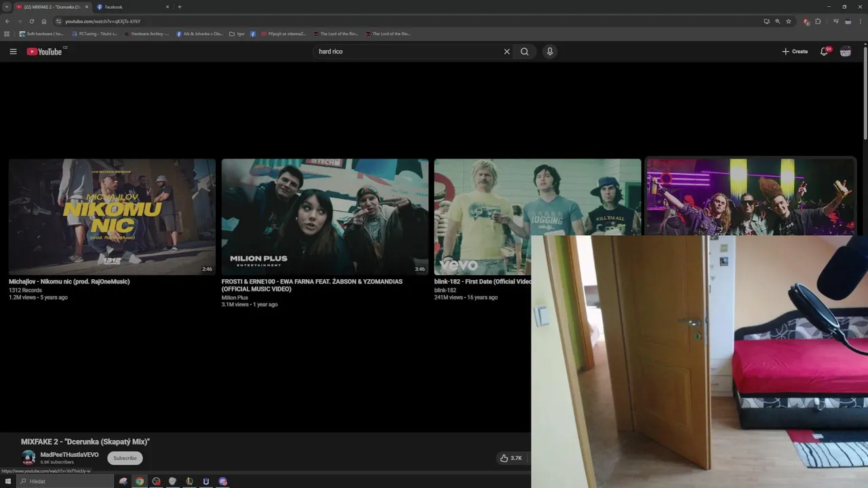Image resolution: width=868 pixels, height=488 pixels.
Task: Open 'blink-182 - First Date' video title
Action: [483, 281]
